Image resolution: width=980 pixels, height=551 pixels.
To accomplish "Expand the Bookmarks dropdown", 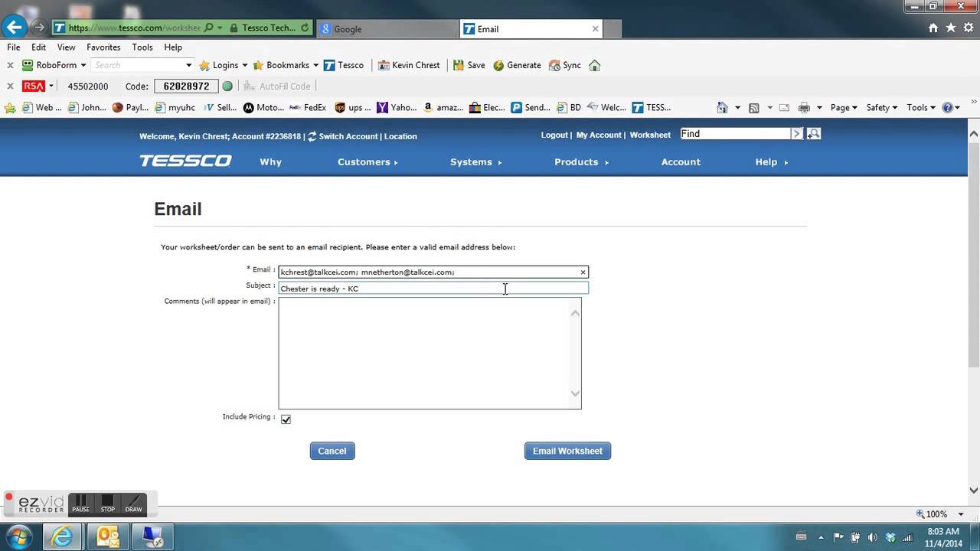I will pos(315,65).
